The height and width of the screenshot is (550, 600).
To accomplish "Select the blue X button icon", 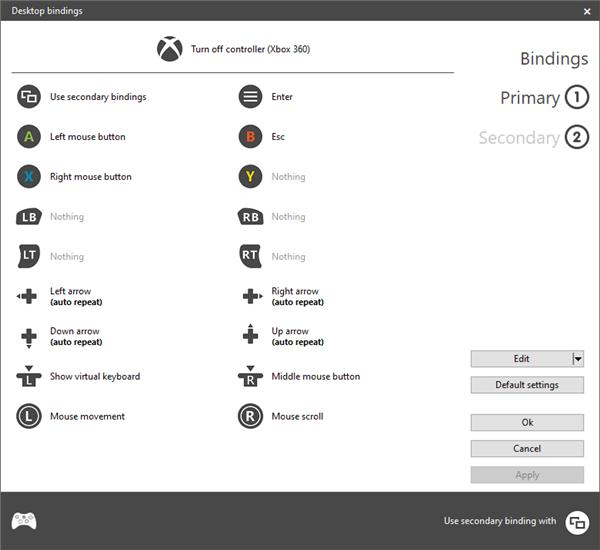I will point(29,176).
